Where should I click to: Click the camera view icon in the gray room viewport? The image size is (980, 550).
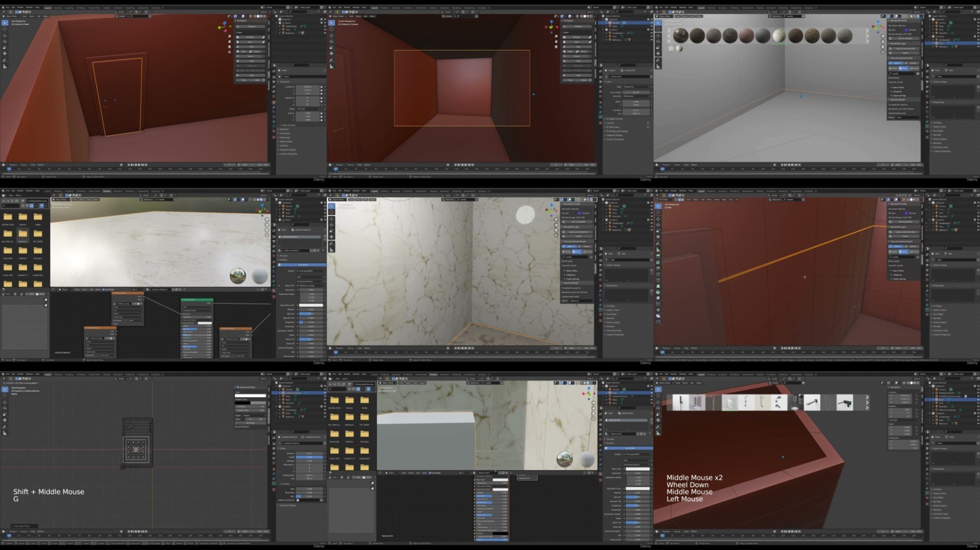883,48
